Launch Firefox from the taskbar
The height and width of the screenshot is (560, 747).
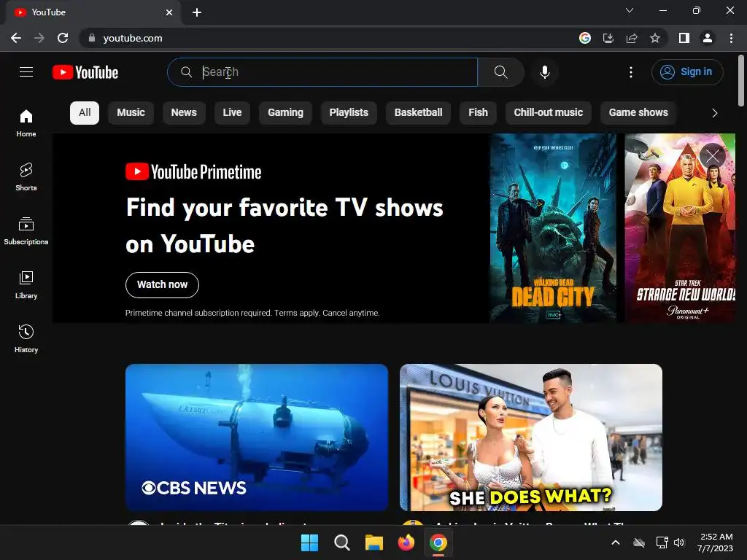[x=406, y=542]
